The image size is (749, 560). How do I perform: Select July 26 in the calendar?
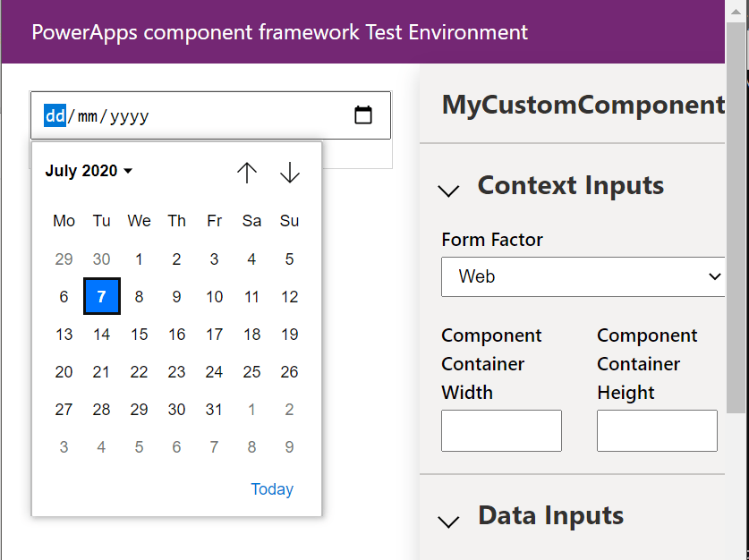click(289, 371)
